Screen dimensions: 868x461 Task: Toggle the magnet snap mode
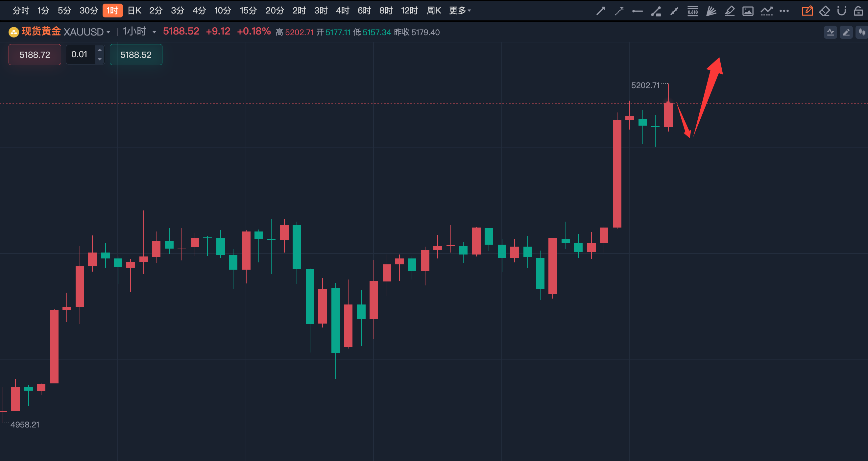(841, 11)
